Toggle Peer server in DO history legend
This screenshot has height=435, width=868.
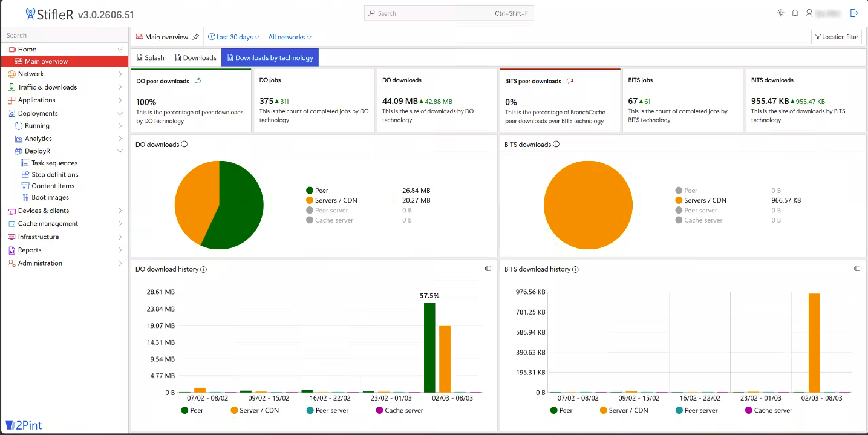tap(327, 410)
